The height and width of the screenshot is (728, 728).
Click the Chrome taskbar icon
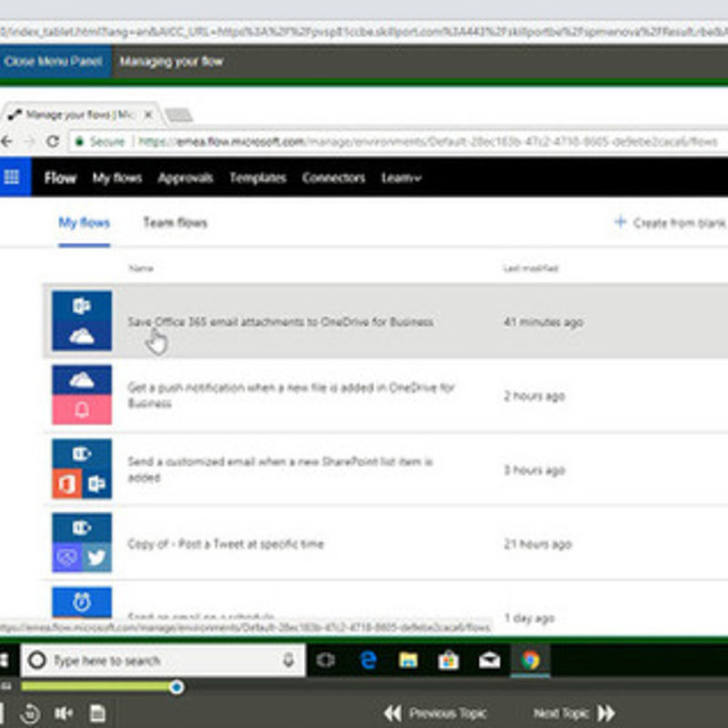(531, 660)
